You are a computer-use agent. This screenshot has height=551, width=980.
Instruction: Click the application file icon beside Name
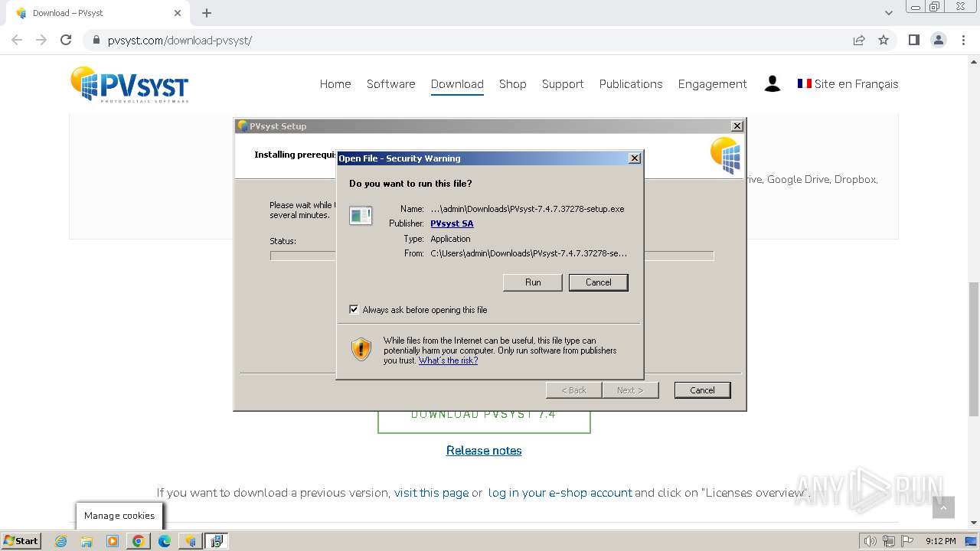361,216
